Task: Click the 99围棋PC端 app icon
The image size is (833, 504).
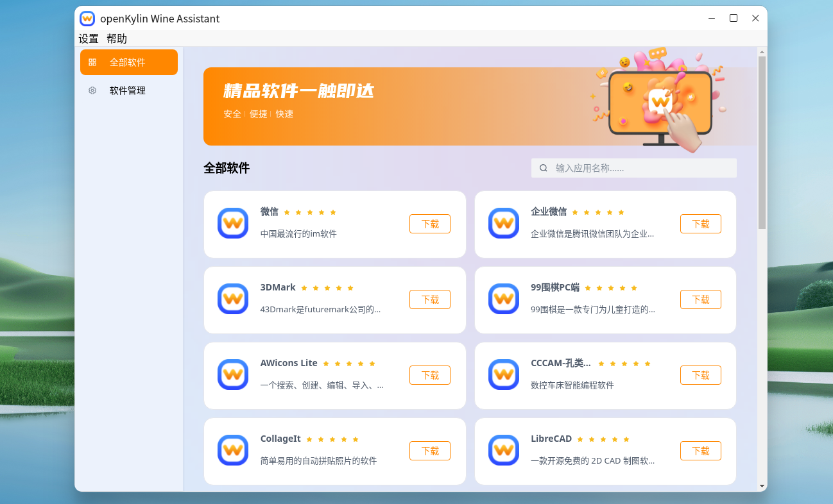Action: click(x=504, y=299)
